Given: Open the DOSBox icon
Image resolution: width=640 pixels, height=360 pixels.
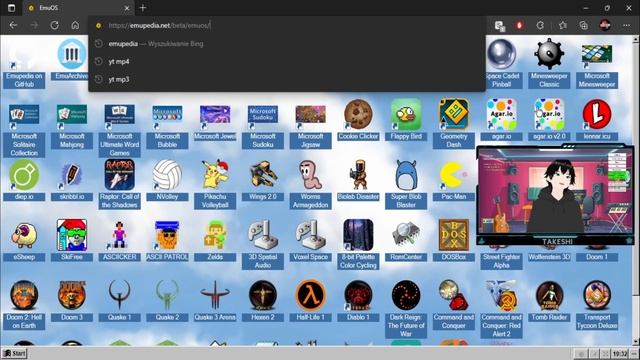Looking at the screenshot, I should [x=454, y=241].
